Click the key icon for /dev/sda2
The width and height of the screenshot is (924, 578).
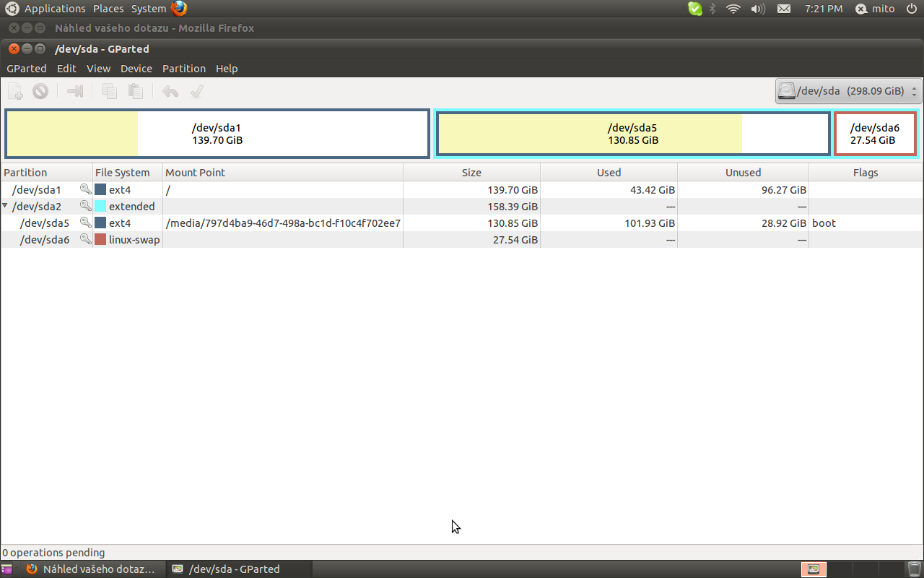pyautogui.click(x=86, y=206)
